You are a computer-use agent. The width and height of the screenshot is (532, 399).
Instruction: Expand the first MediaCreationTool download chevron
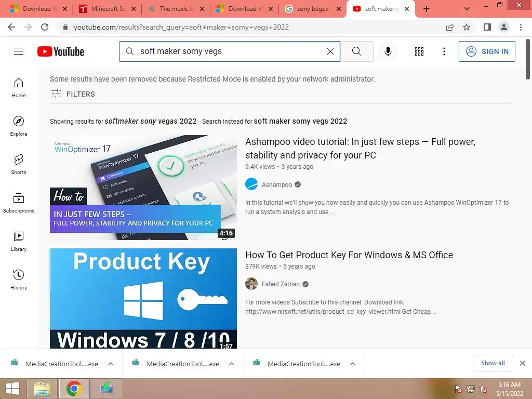tap(111, 364)
